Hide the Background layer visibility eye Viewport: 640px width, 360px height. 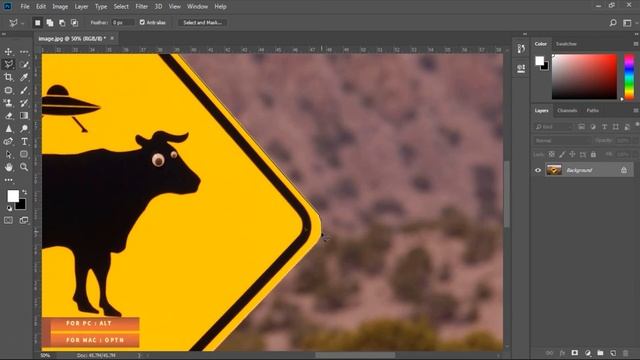coord(538,170)
